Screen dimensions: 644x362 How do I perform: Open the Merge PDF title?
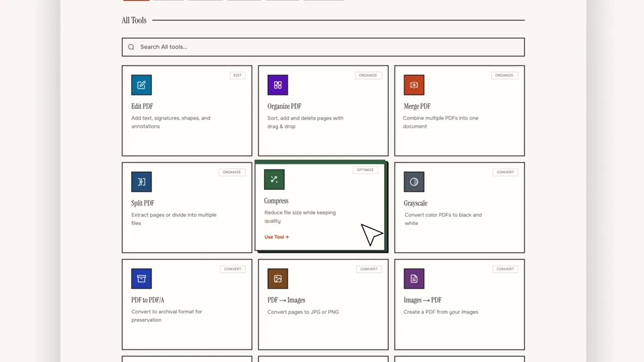(417, 106)
